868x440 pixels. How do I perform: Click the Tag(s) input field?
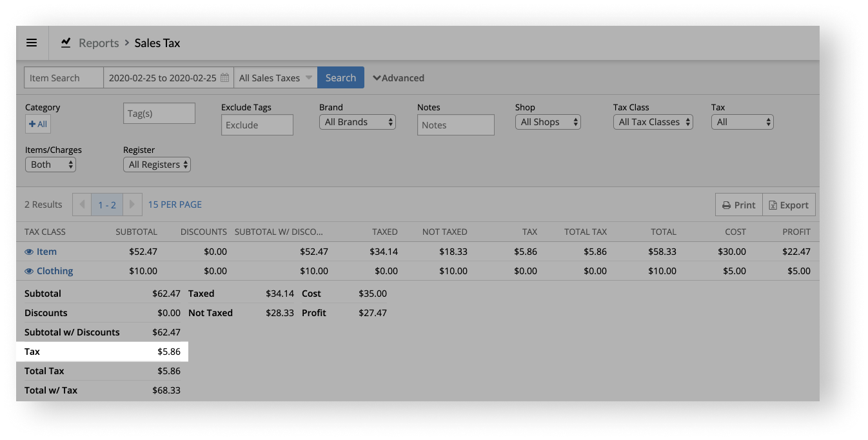pos(159,113)
